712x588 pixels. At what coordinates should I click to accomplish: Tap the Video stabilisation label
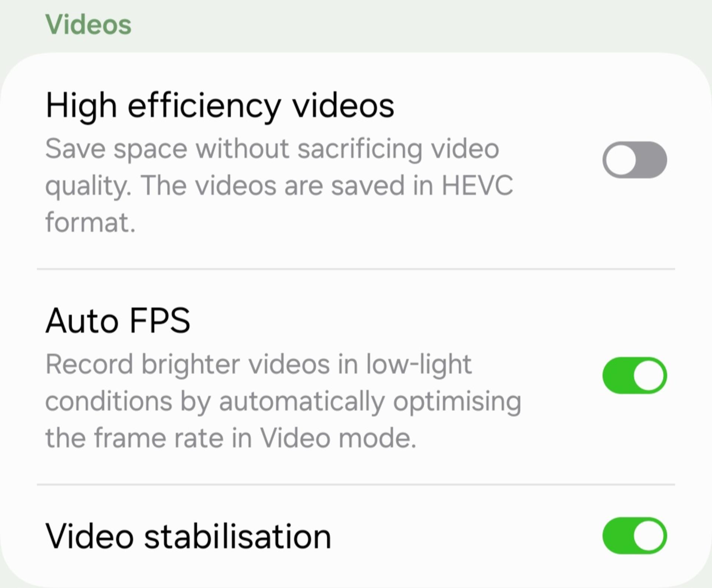(x=188, y=536)
